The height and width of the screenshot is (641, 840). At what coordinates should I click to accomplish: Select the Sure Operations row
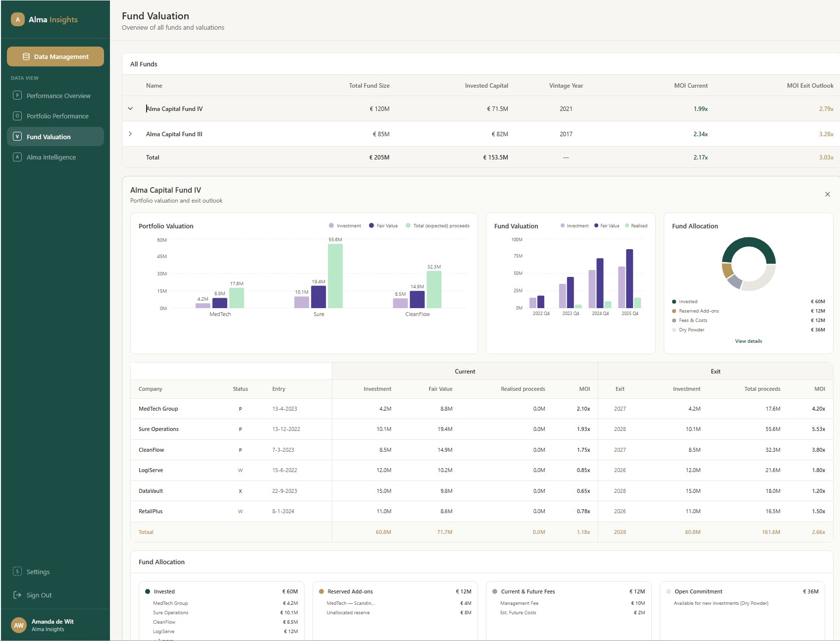[481, 429]
